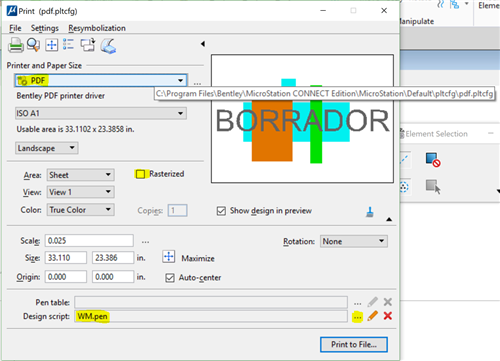Image resolution: width=500 pixels, height=361 pixels.
Task: Click the Scale input field
Action: (89, 241)
